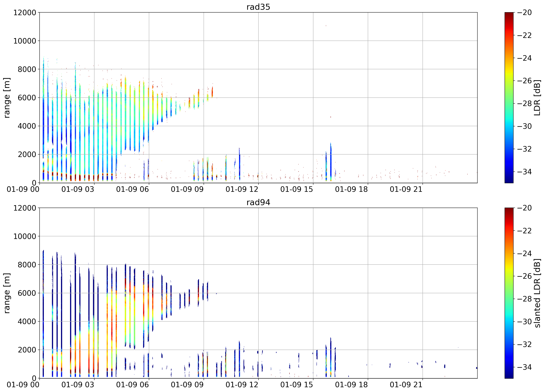
Task: Click the '01-09 03' x-tick under rad35
Action: (x=78, y=189)
